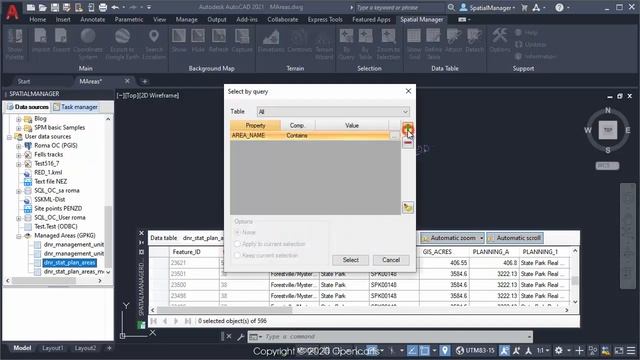The width and height of the screenshot is (640, 360).
Task: Click Select By Query ribbon icon
Action: 346,44
